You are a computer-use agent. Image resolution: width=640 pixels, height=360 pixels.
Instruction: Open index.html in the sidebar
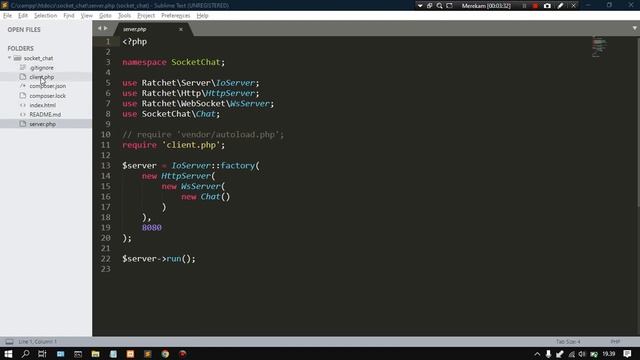pos(42,105)
